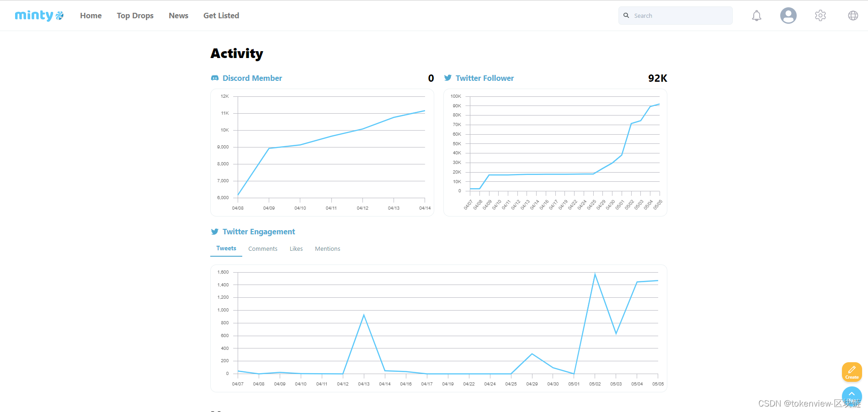Open the Get Listed page
868x412 pixels.
point(221,16)
